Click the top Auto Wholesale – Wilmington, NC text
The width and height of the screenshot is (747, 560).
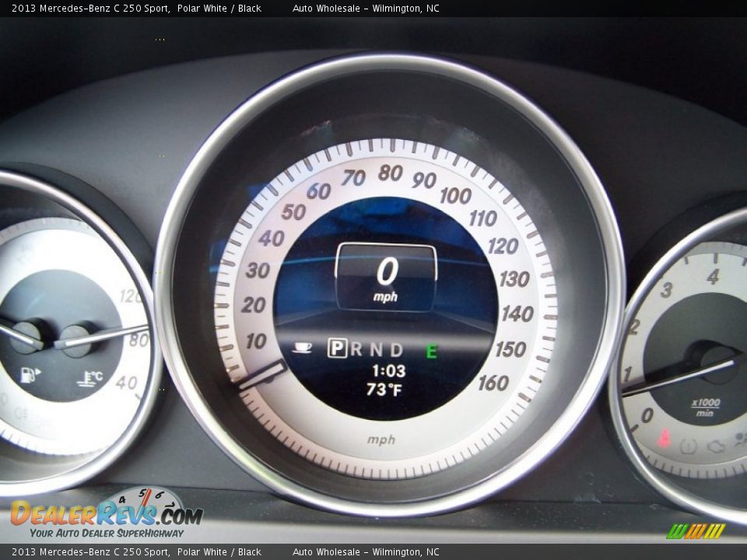tap(366, 8)
